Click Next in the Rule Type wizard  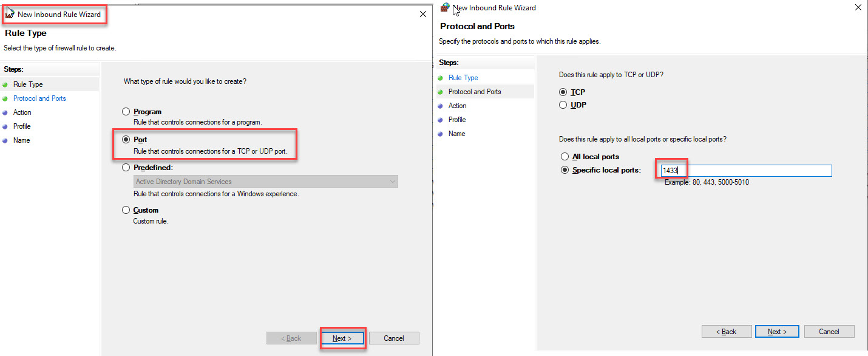(x=342, y=338)
